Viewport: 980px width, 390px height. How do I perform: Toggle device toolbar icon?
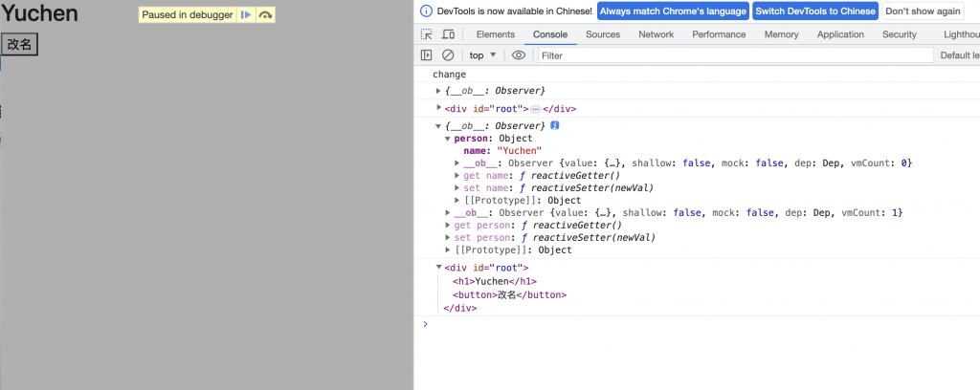point(448,34)
